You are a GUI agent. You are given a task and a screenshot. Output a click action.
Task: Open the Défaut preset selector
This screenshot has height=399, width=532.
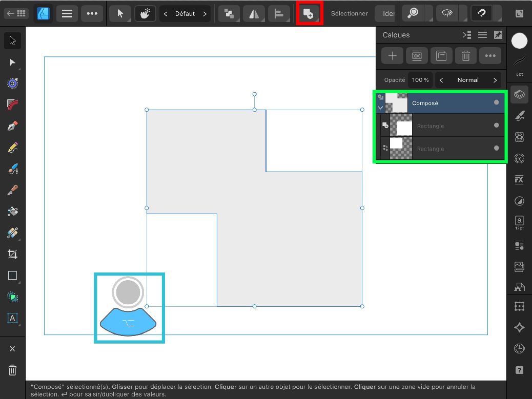(185, 14)
